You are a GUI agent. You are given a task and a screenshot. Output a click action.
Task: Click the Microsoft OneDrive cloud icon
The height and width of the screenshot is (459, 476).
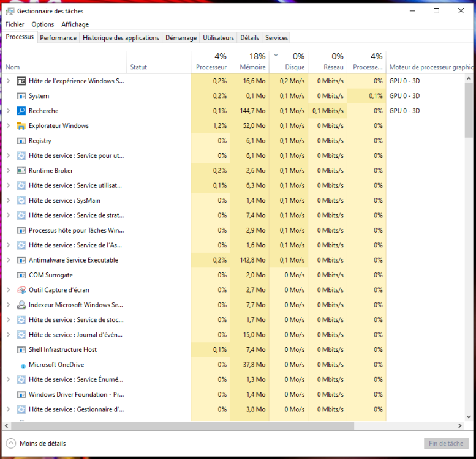pos(21,365)
